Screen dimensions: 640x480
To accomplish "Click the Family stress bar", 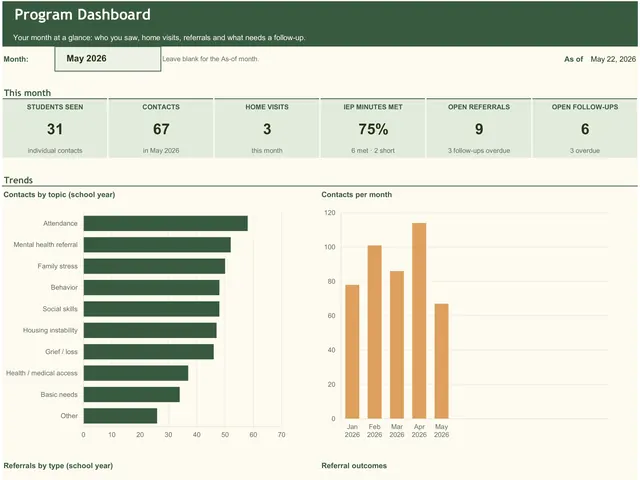I will coord(154,266).
